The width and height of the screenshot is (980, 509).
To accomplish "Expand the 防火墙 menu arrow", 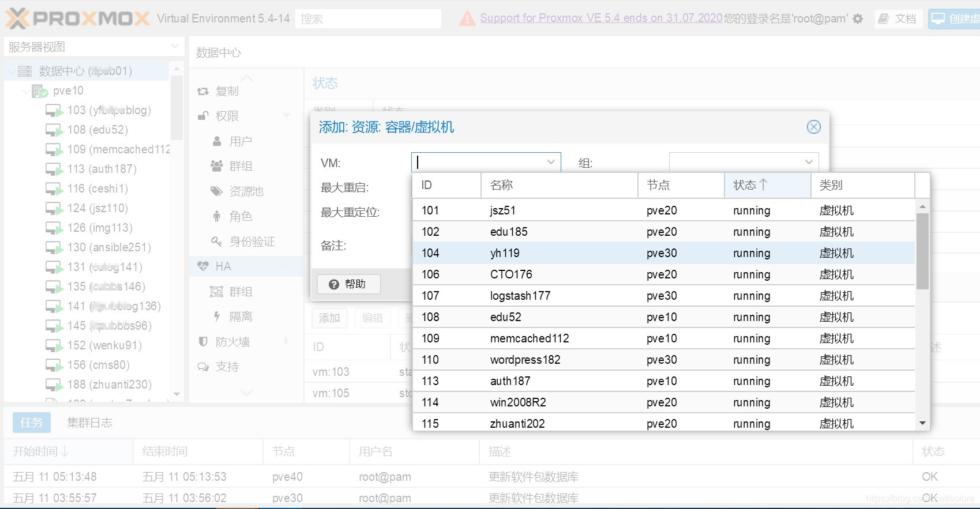I will click(x=287, y=342).
